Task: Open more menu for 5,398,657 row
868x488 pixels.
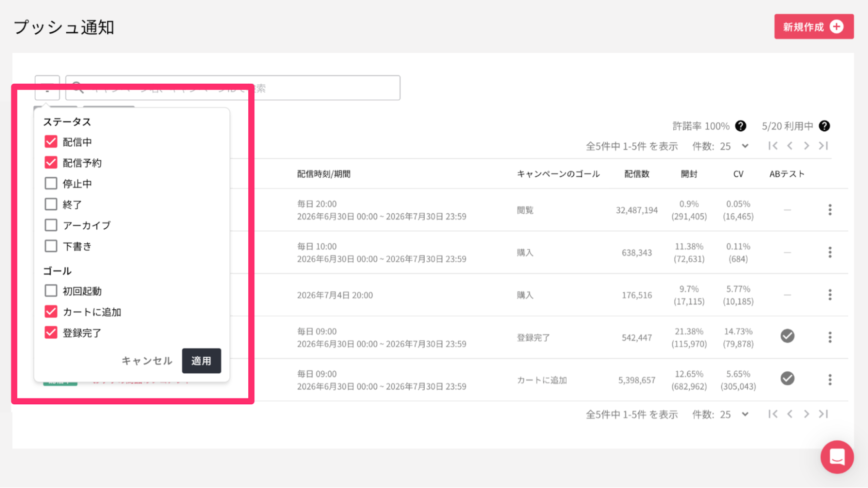Action: point(830,380)
